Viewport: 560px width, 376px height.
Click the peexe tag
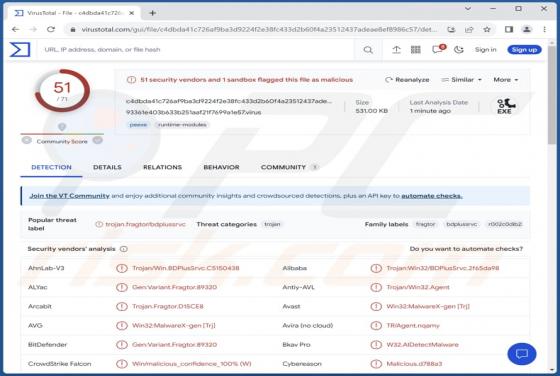[x=138, y=125]
